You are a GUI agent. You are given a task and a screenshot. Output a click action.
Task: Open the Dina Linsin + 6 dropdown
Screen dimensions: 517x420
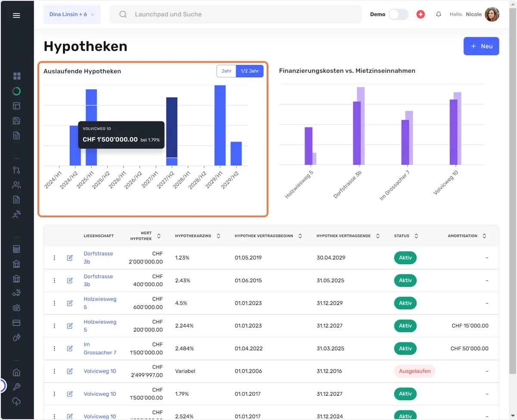coord(72,14)
